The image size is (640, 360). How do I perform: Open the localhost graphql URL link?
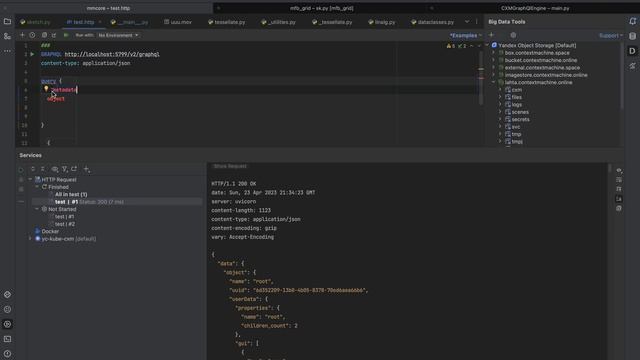112,54
